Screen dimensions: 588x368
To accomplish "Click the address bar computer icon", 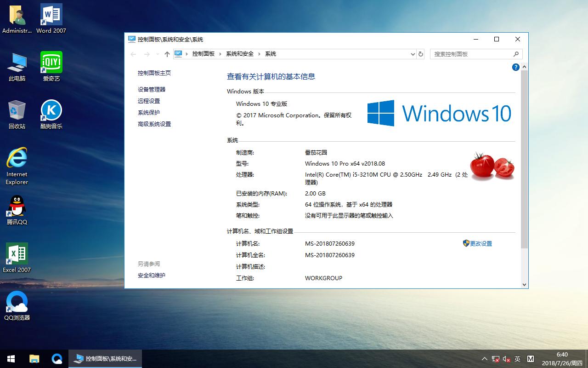I will tap(178, 54).
